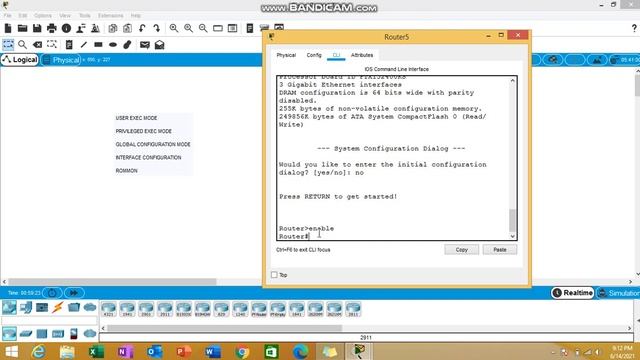Click the USER EXEC MODE note

[136, 118]
